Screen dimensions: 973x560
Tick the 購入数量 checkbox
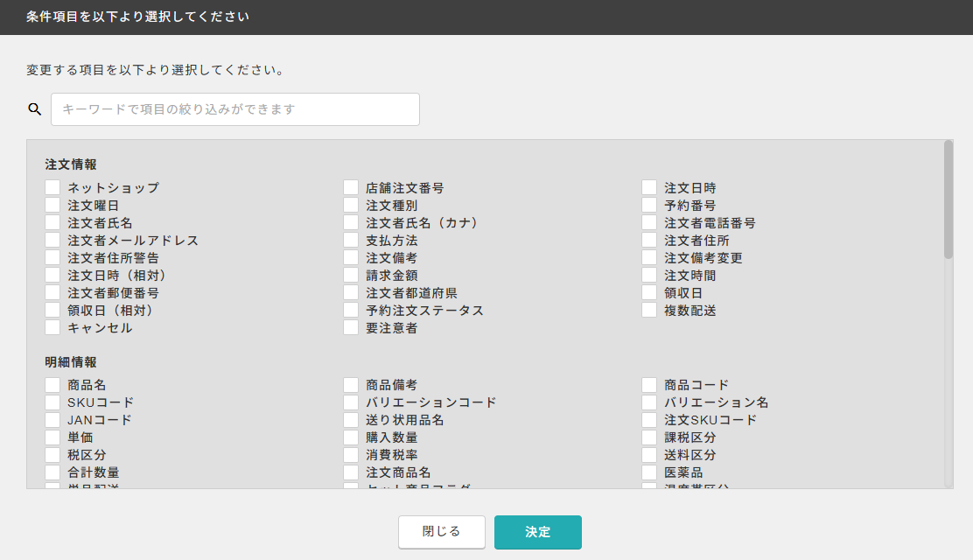351,437
